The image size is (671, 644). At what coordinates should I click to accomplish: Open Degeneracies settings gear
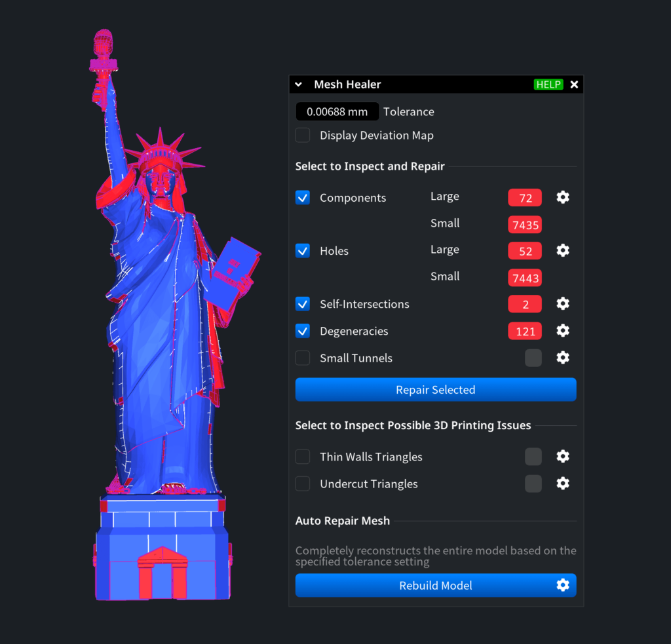pos(562,331)
